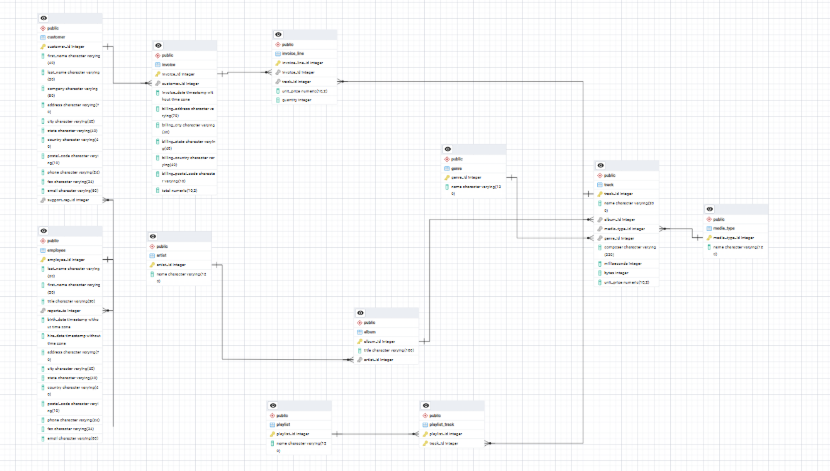Screen dimensions: 830x471
Task: Toggle the eye icon on the album table
Action: coord(360,313)
